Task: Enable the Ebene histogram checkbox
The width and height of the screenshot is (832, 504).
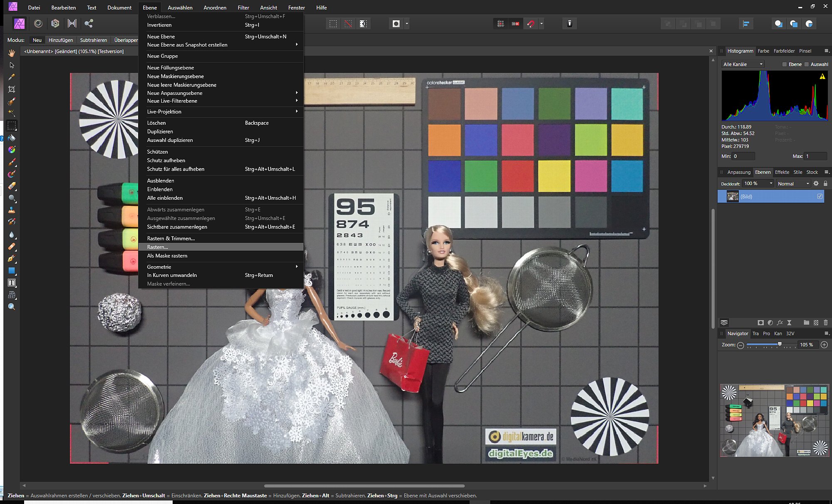Action: tap(785, 64)
